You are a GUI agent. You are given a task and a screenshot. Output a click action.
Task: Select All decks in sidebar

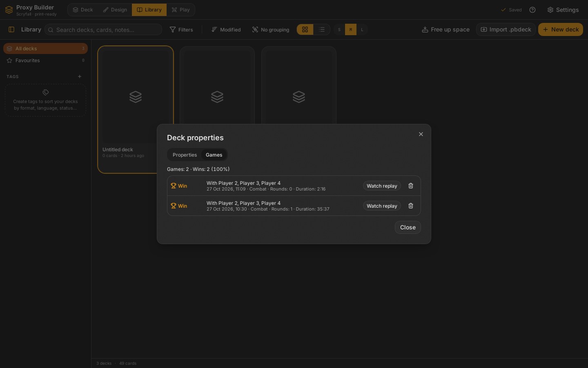[x=45, y=49]
